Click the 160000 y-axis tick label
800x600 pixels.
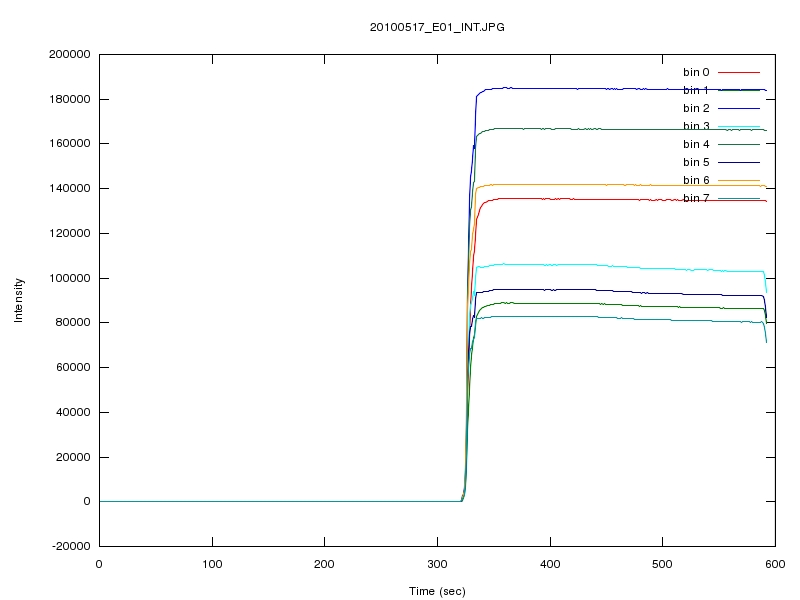click(x=69, y=143)
